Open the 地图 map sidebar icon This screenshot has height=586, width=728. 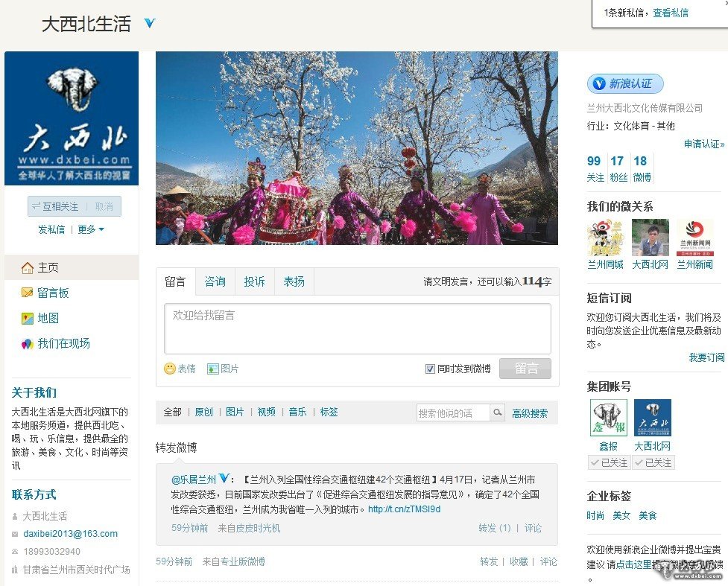(x=28, y=319)
